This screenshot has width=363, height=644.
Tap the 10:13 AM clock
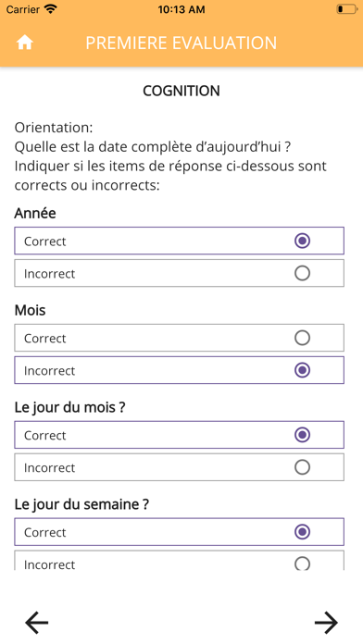click(x=181, y=9)
